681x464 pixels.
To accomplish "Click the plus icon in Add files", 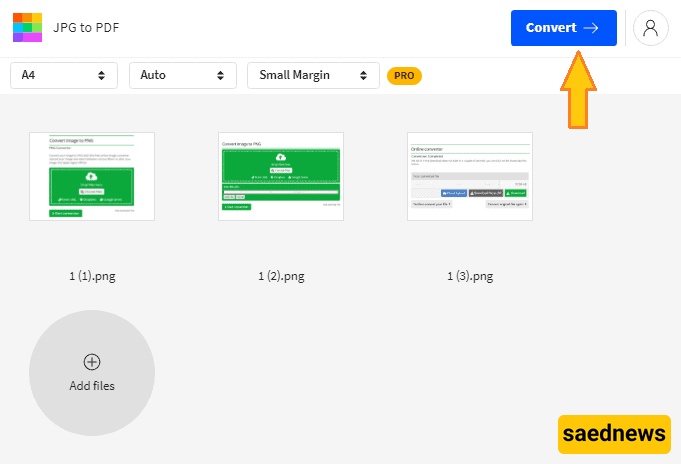I will coord(92,361).
